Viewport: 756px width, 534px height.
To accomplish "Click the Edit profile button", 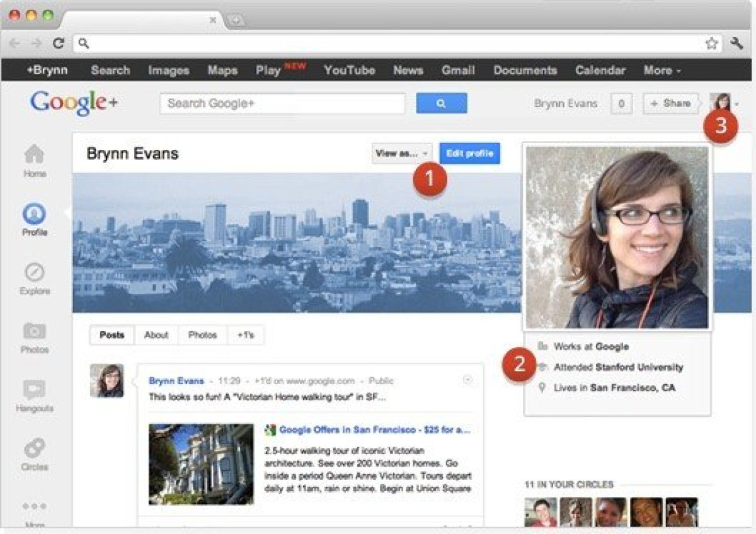I will coord(470,153).
